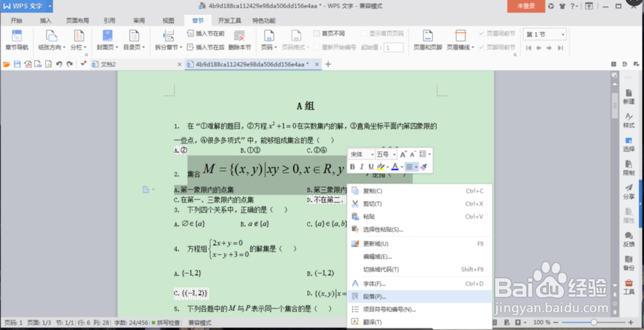Click the 未登录 login button
Image resolution: width=644 pixels, height=330 pixels.
[526, 6]
